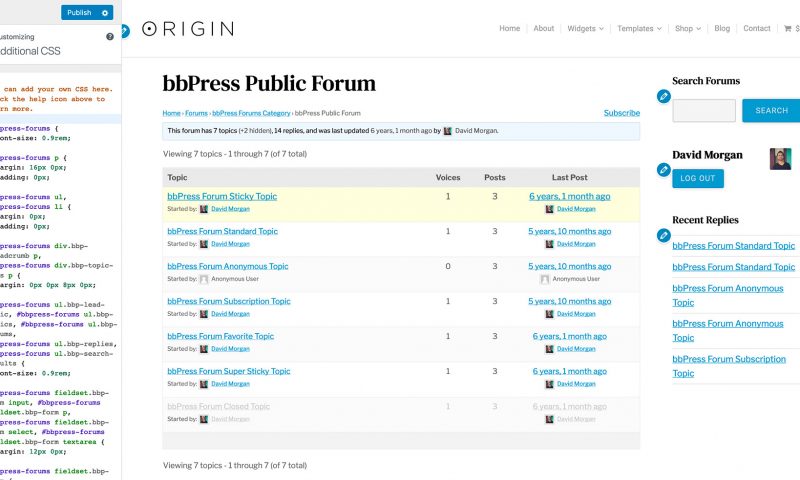Click the Forums breadcrumb link
The width and height of the screenshot is (800, 480).
point(196,113)
